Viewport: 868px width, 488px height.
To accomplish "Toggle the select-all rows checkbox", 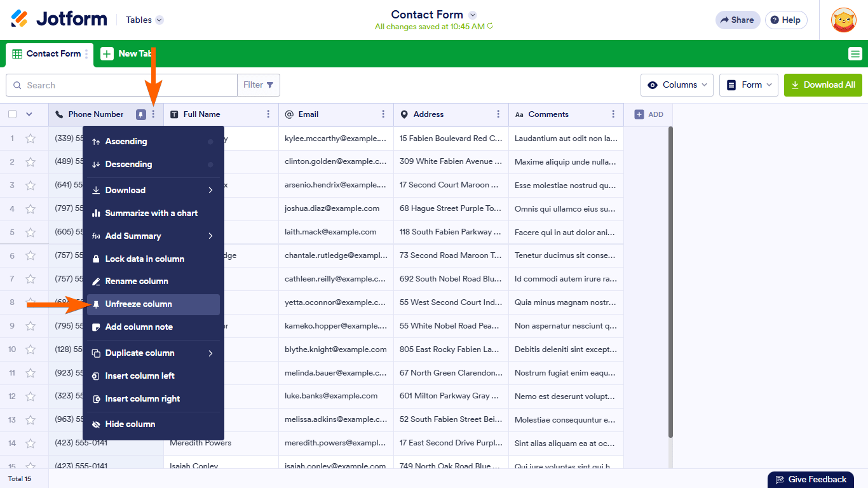I will pyautogui.click(x=13, y=114).
